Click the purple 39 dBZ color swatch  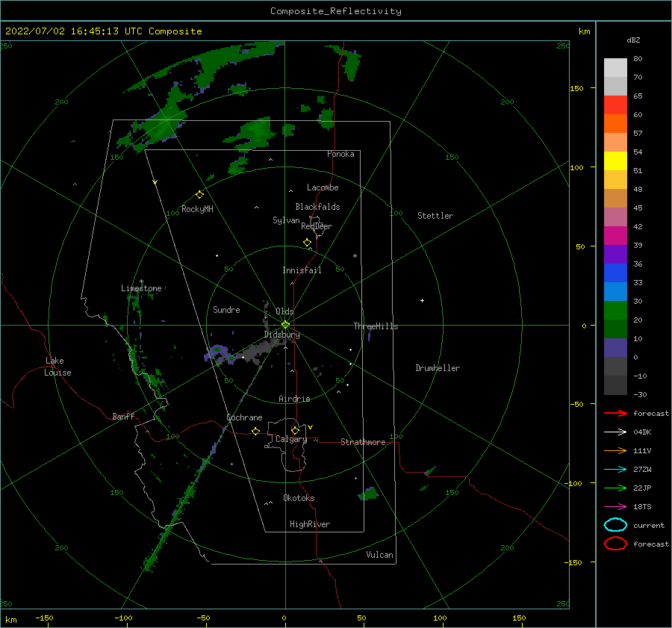point(615,255)
